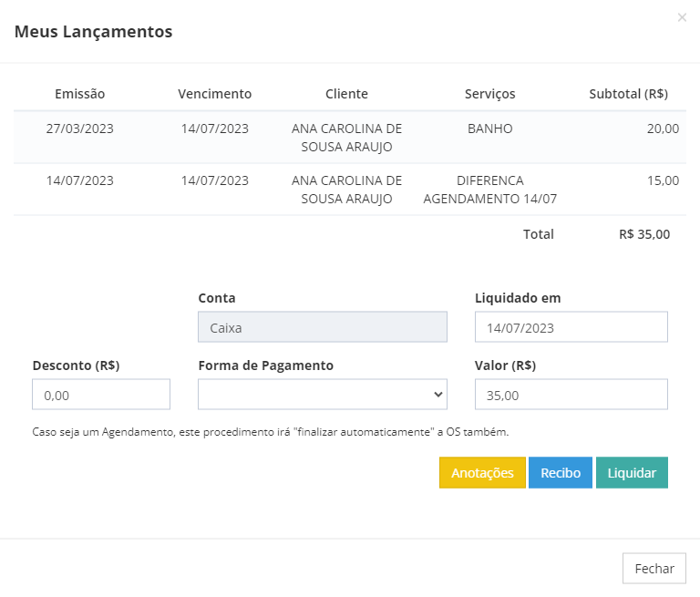Click the Valor (R$) input field
The image size is (700, 597).
click(571, 395)
